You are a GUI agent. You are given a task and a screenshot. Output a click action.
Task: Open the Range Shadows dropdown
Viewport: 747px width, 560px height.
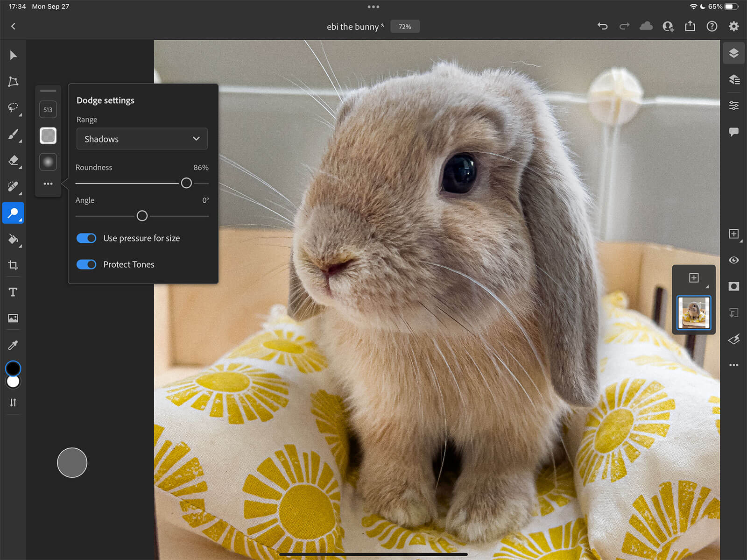point(142,139)
